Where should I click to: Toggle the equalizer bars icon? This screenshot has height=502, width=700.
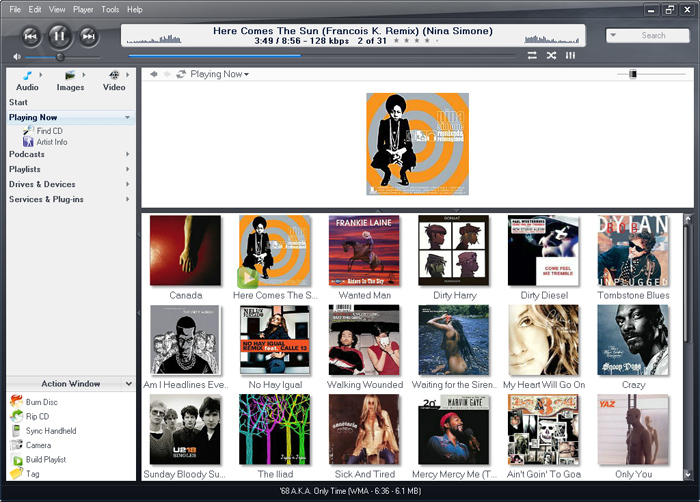click(571, 55)
